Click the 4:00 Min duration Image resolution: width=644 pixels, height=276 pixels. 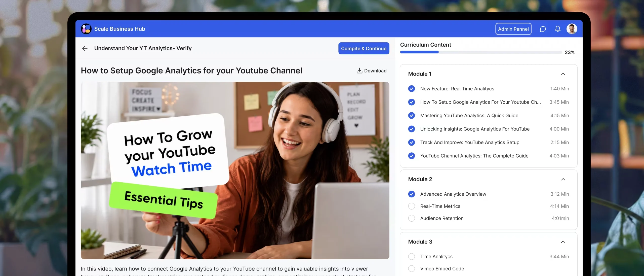(x=559, y=129)
